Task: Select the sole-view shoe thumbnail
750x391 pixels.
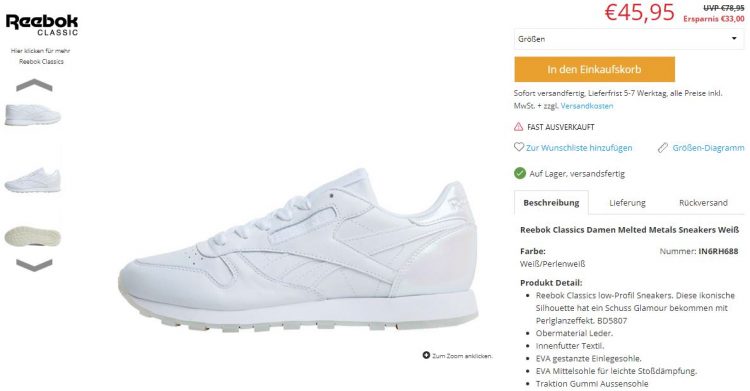Action: [33, 236]
